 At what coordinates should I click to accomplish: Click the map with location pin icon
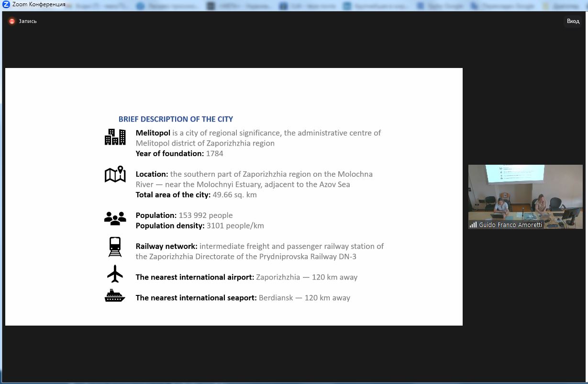coord(115,174)
